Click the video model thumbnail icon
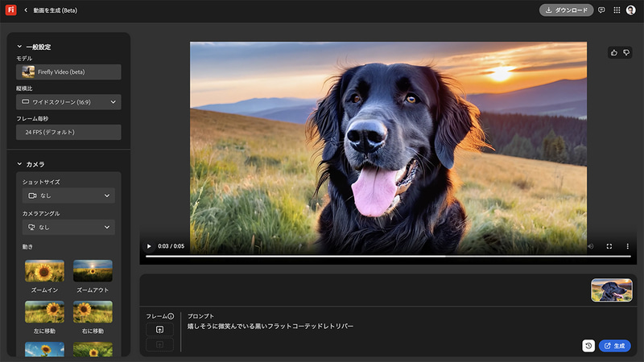644x362 pixels. click(28, 72)
